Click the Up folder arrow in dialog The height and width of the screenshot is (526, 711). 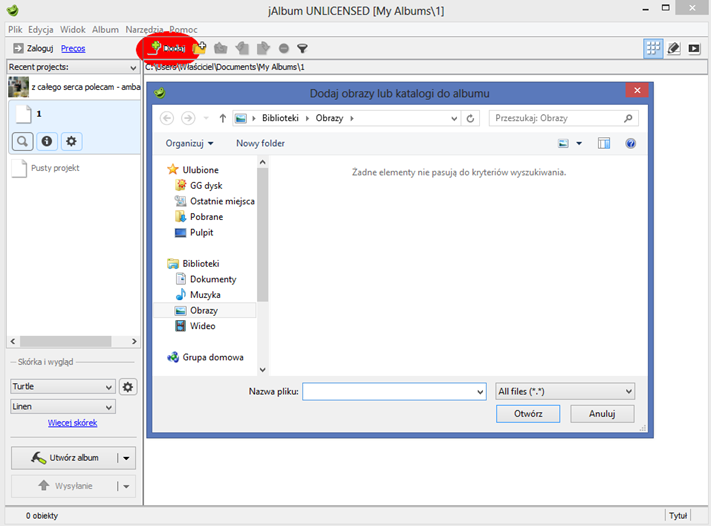coord(223,118)
